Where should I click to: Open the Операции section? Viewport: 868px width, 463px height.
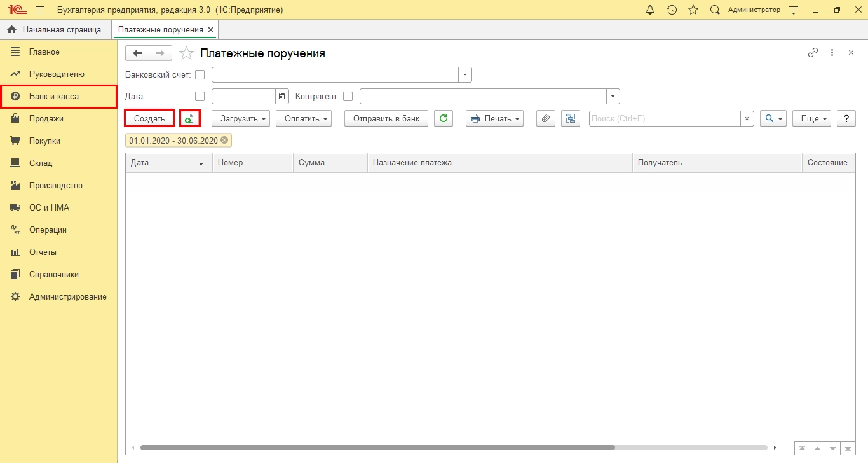point(58,230)
